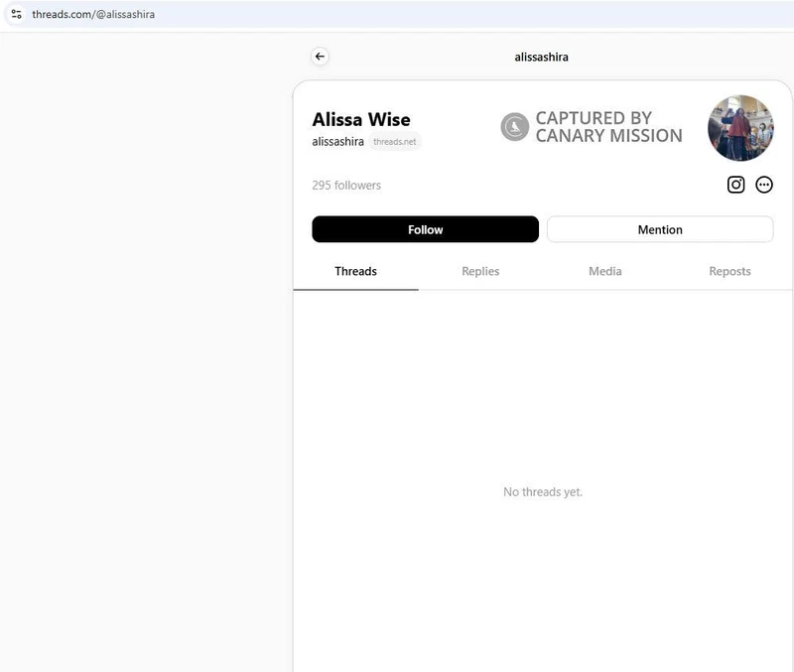Click the back arrow button
Screen dimensions: 794x672
[320, 57]
